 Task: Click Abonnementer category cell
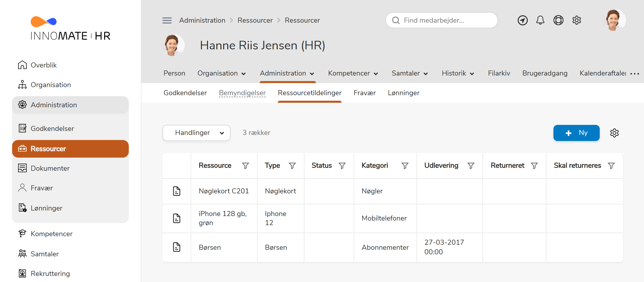pos(385,247)
